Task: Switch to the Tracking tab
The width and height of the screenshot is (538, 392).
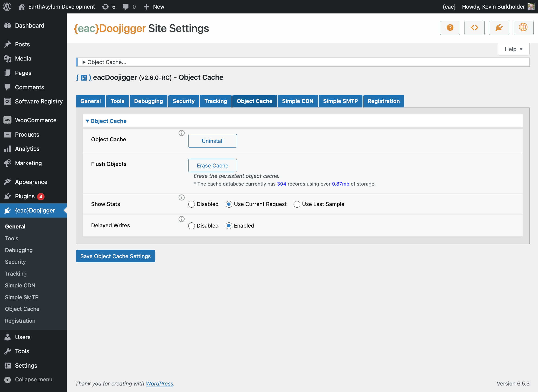Action: pos(216,101)
